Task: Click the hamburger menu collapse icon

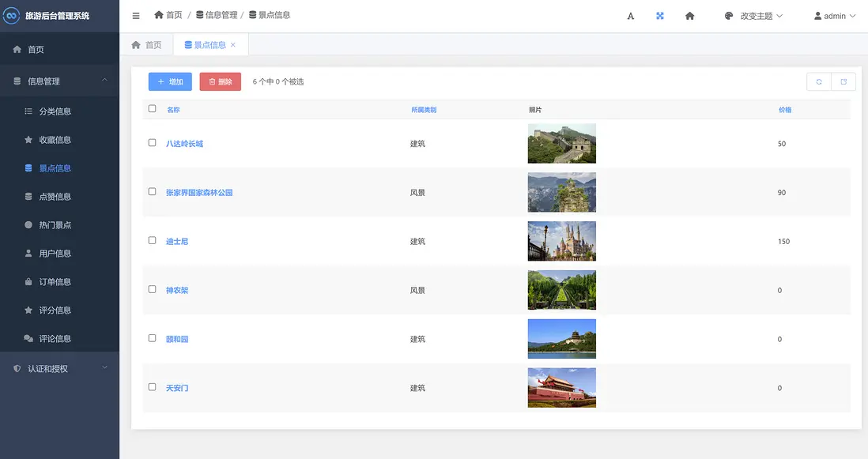Action: 136,16
